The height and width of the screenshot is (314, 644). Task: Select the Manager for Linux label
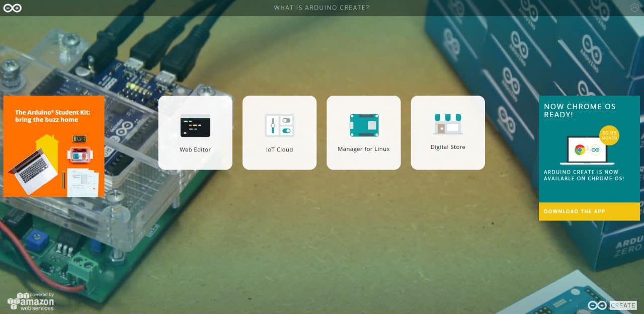[x=364, y=149]
